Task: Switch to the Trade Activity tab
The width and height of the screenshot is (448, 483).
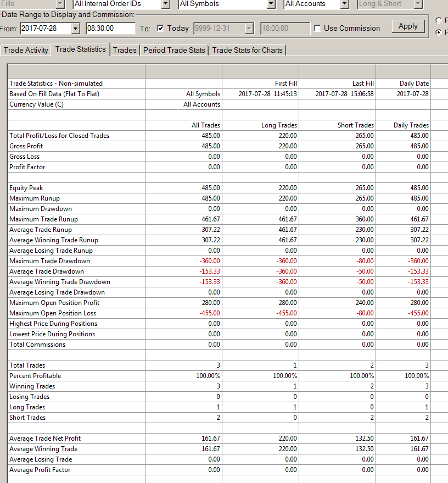Action: tap(26, 50)
